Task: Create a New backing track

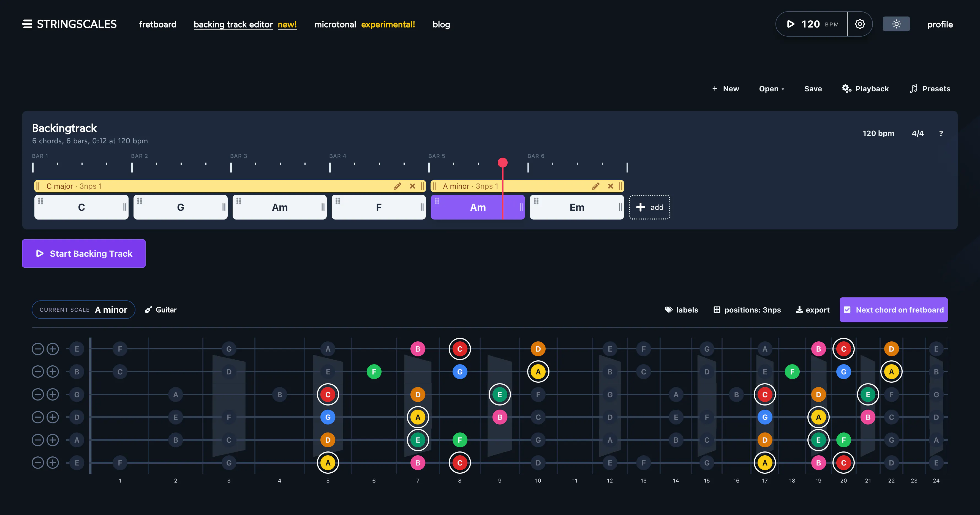Action: 725,89
